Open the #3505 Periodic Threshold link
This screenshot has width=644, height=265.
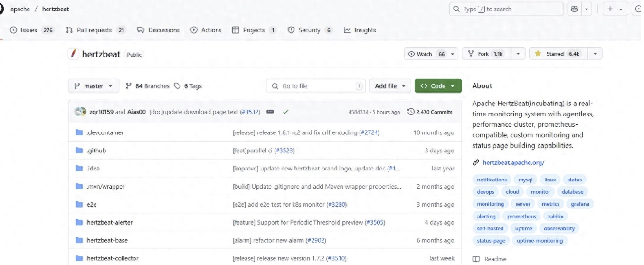tap(375, 222)
